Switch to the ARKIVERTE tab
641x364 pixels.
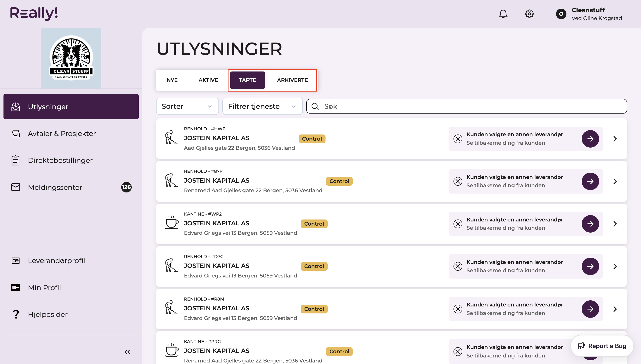point(292,80)
